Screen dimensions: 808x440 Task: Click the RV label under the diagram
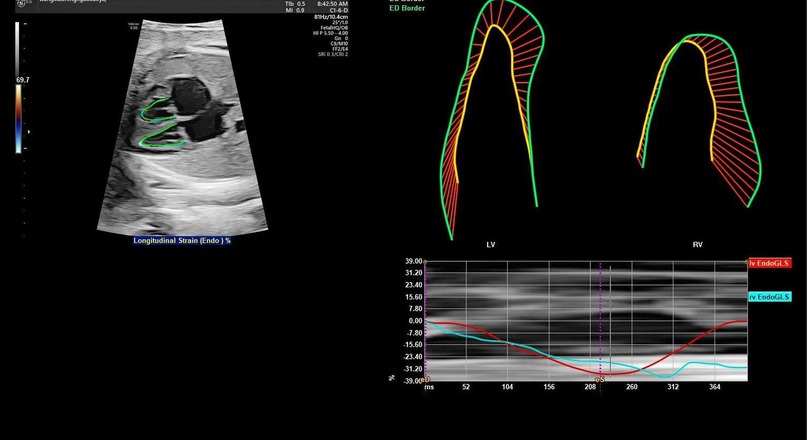click(697, 245)
